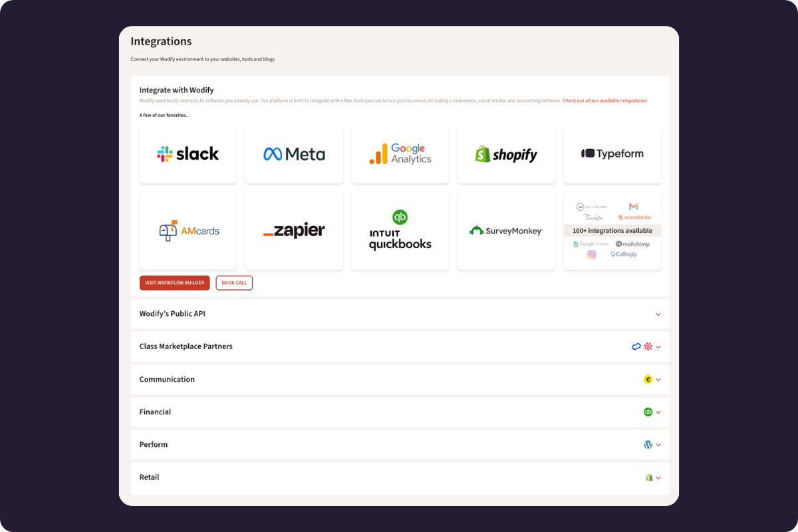Open the 'Check out all our available integrations!' link

click(x=605, y=100)
